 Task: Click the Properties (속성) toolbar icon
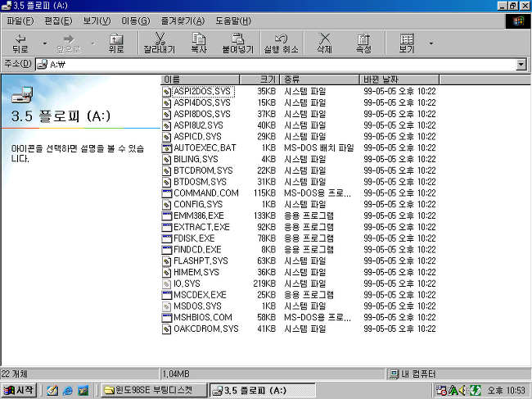pos(363,39)
